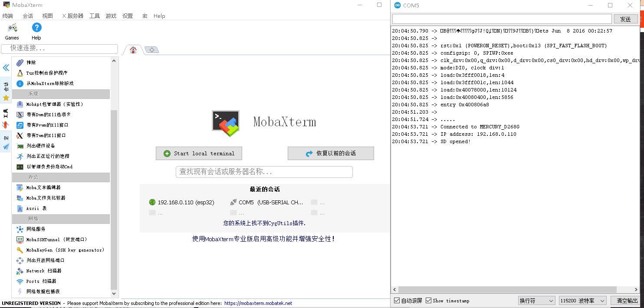Click 恢复以前的会话 button
644x308 pixels.
click(331, 154)
